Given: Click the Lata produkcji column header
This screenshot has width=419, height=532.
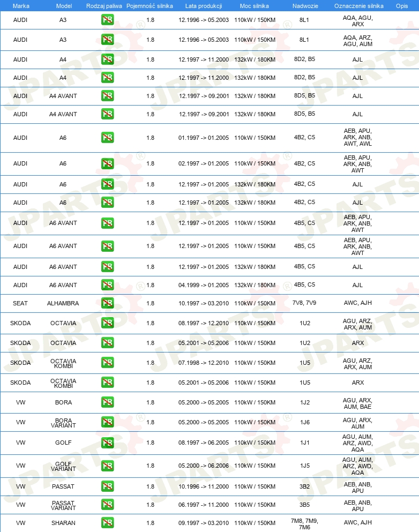Looking at the screenshot, I should click(204, 6).
